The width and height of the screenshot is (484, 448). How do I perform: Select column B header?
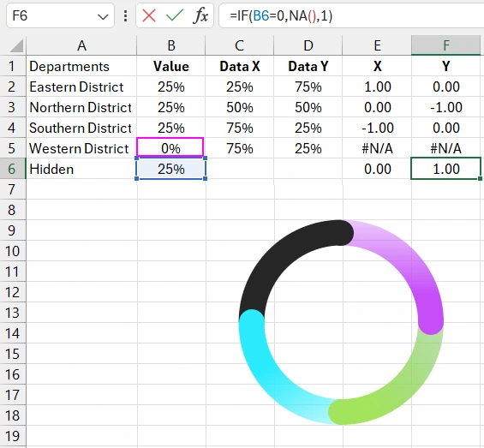[171, 45]
